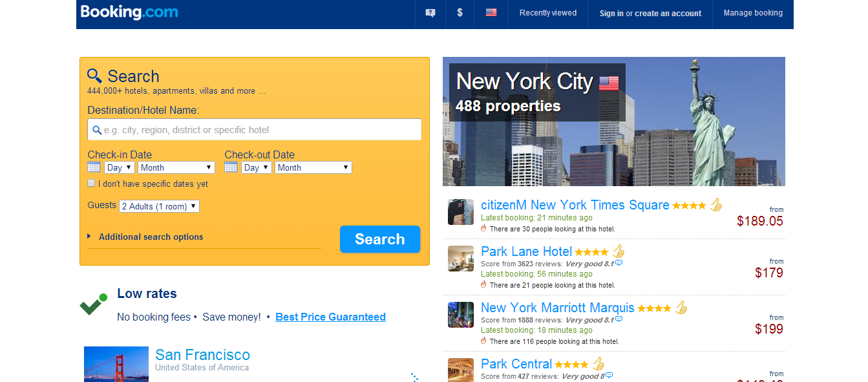Click the thumbs-up icon beside citizenM New York

click(x=715, y=205)
